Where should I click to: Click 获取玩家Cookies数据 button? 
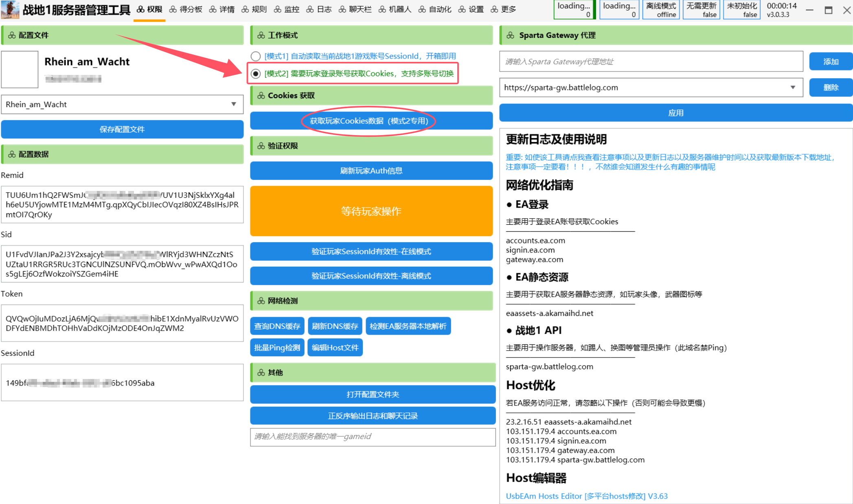pos(371,121)
